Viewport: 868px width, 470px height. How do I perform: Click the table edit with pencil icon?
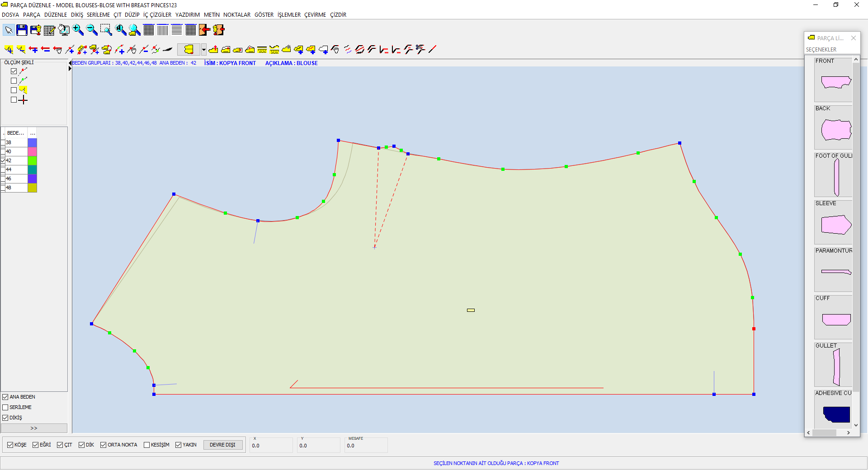(x=49, y=30)
